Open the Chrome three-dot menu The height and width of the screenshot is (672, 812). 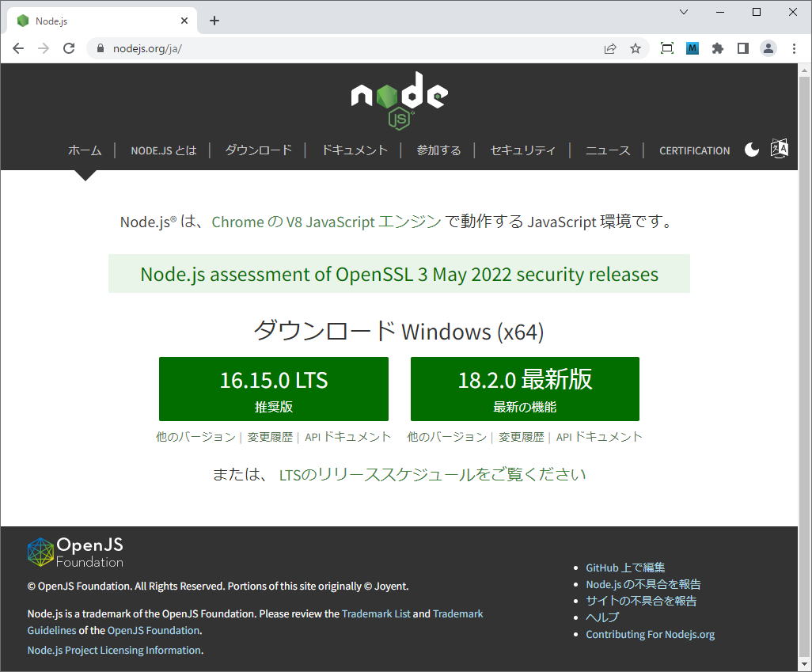(x=794, y=48)
